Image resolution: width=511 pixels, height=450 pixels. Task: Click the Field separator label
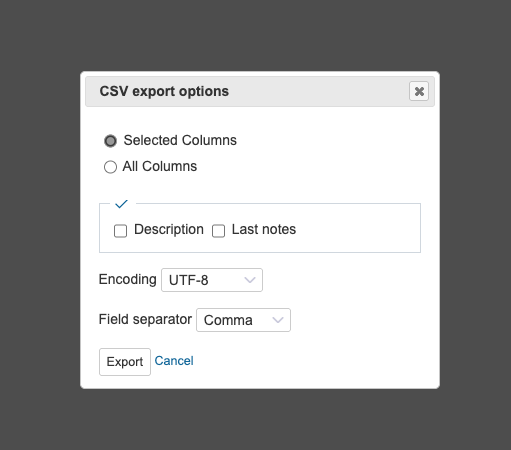(x=145, y=319)
